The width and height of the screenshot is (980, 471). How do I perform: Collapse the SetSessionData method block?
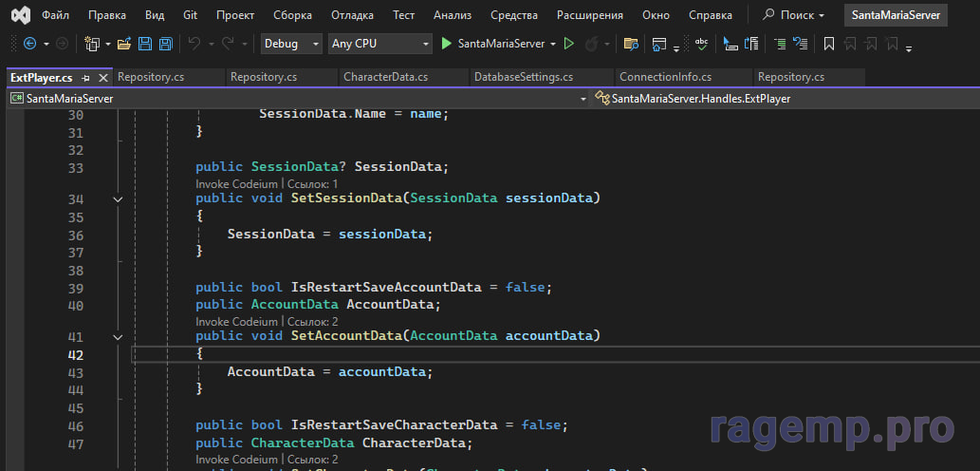tap(118, 199)
